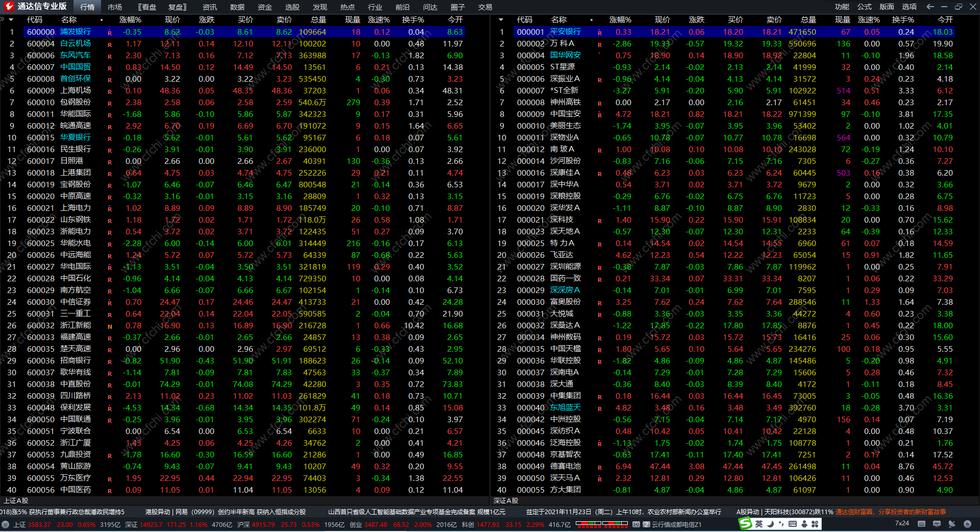Open the 行业 menu
The image size is (980, 532).
[x=375, y=7]
